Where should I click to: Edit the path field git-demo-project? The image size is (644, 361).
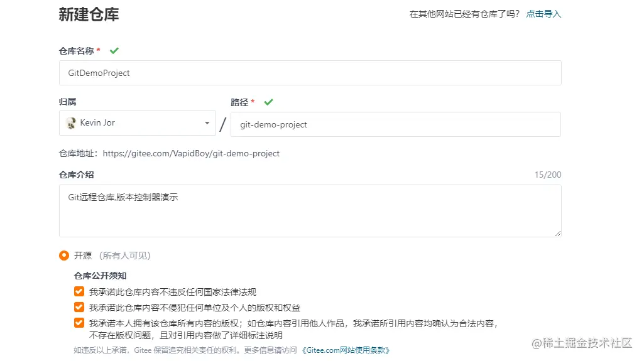coord(396,124)
